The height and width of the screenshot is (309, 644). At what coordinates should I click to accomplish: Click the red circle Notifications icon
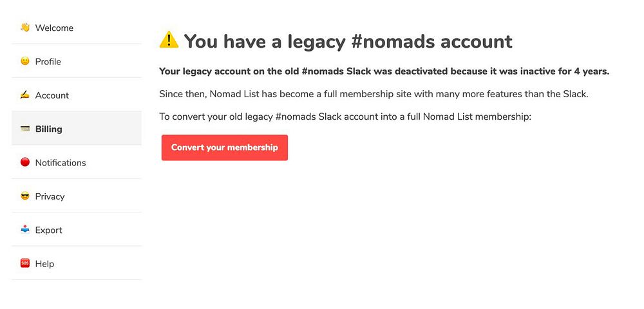pos(25,162)
